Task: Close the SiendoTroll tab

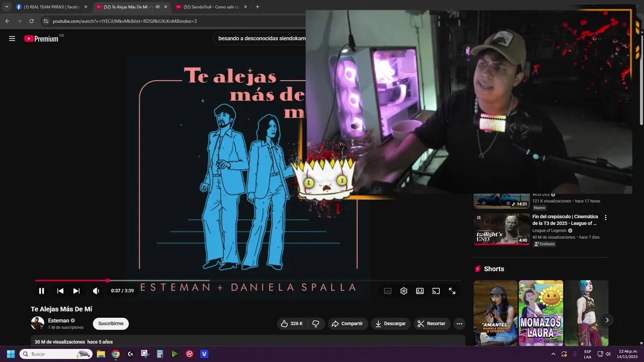Action: [x=246, y=7]
